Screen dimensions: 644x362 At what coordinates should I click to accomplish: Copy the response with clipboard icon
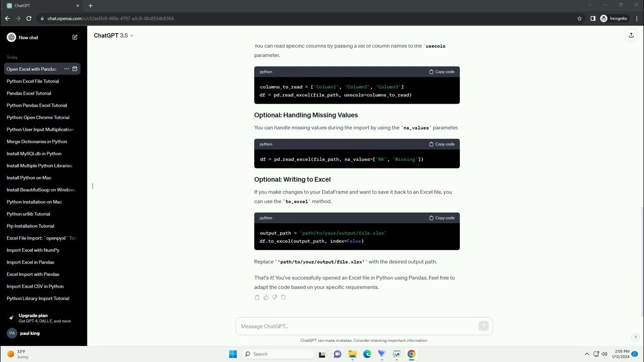[x=257, y=297]
